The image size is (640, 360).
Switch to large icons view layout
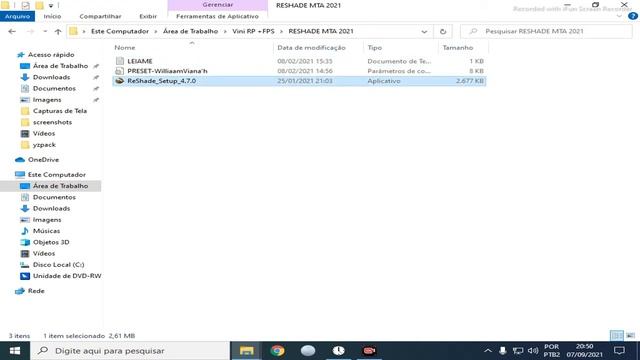[x=631, y=336]
